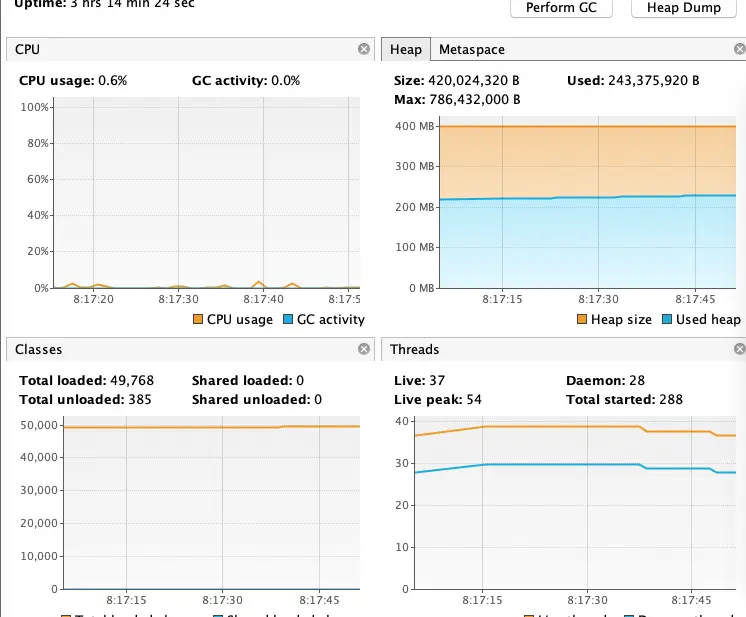Click the GC activity blue legend swatch
The width and height of the screenshot is (746, 617).
[288, 319]
